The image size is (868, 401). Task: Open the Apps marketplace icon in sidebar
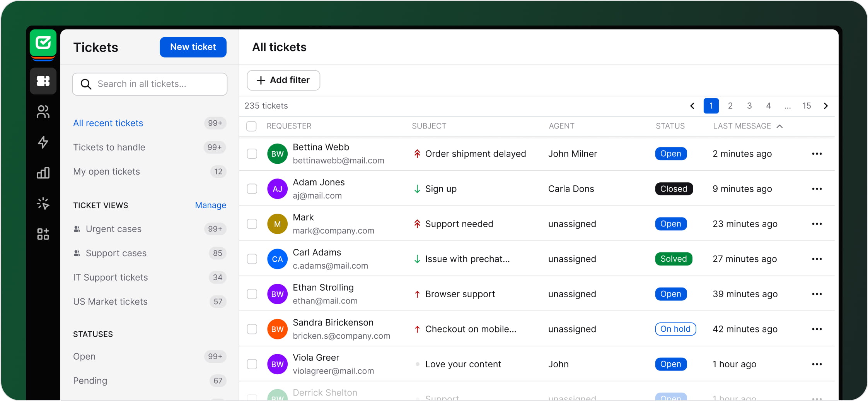tap(43, 234)
